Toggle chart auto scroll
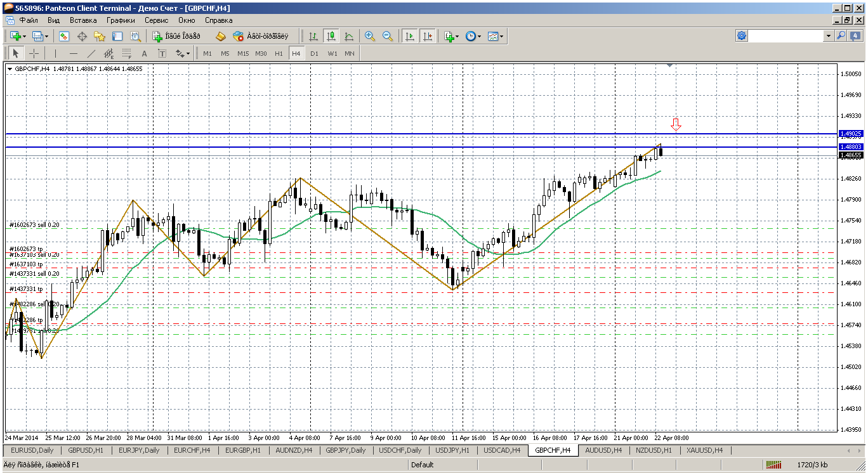The height and width of the screenshot is (473, 868). [x=410, y=36]
